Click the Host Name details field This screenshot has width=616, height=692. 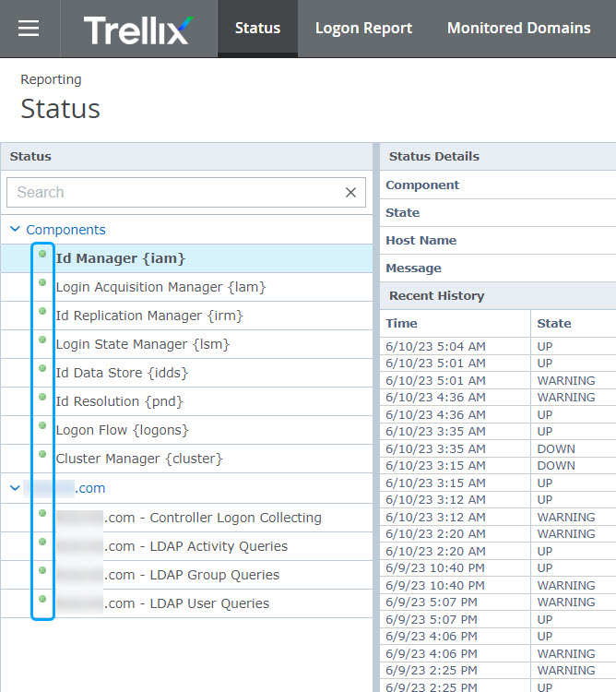[498, 241]
